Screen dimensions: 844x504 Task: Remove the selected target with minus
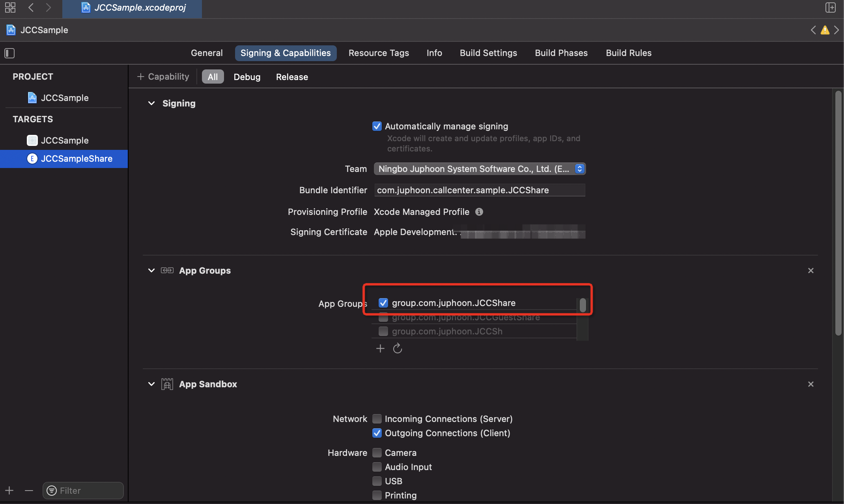29,490
